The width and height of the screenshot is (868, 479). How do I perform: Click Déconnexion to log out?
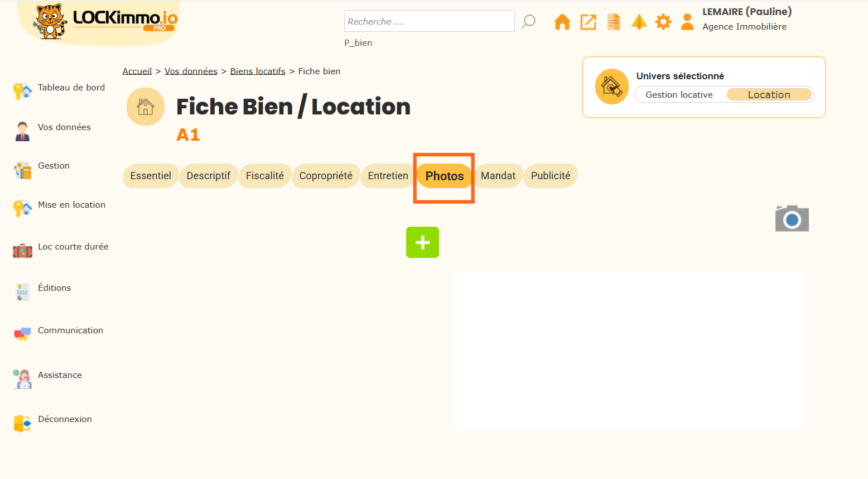point(65,419)
